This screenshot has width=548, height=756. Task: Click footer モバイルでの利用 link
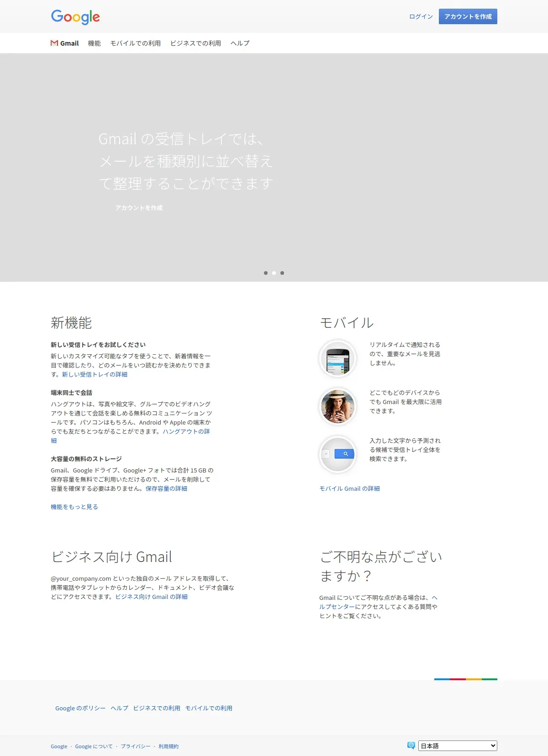click(209, 708)
